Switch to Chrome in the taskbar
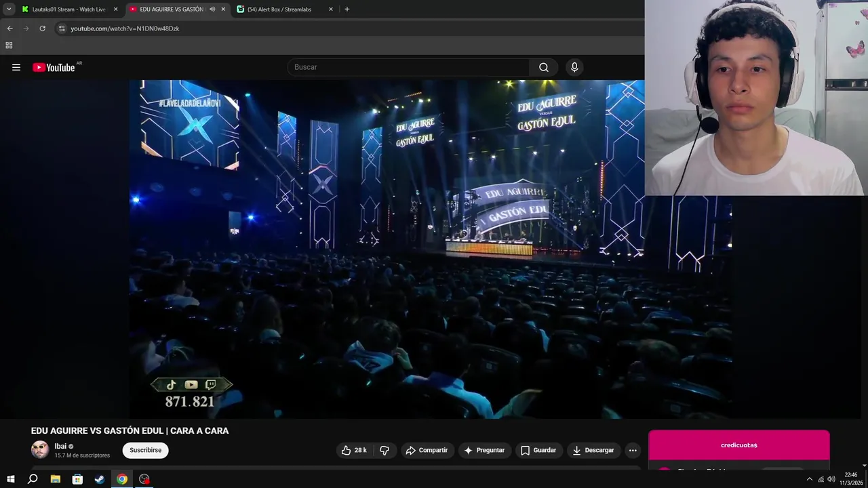868x488 pixels. coord(122,479)
